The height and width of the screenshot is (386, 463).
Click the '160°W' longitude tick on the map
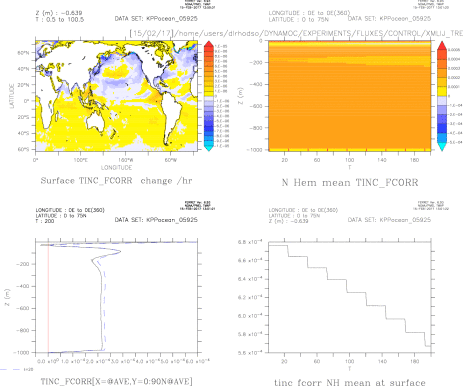126,160
